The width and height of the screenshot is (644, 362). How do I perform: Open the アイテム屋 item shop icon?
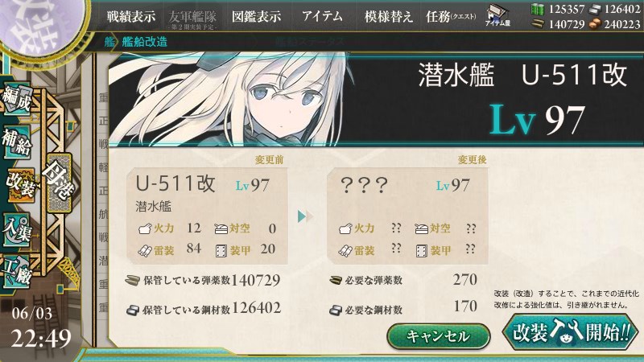497,16
